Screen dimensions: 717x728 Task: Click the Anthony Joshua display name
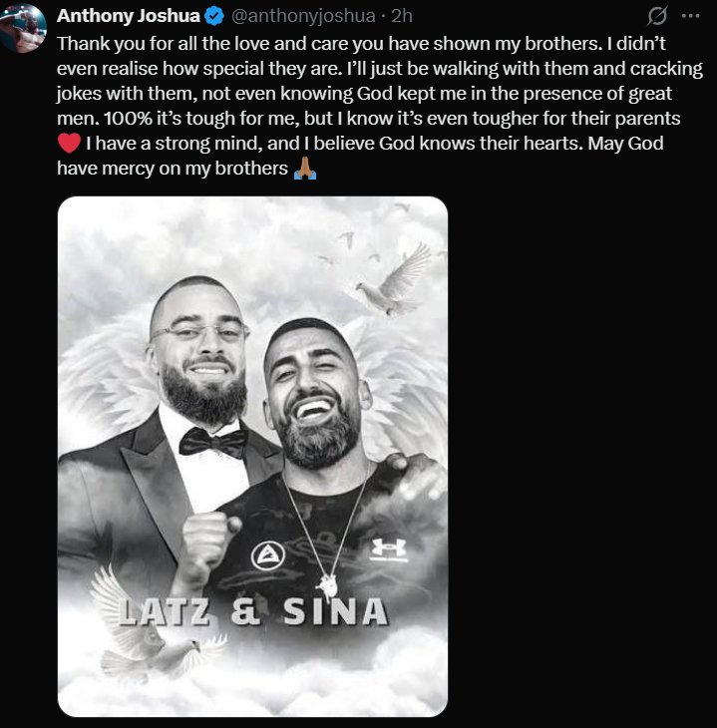point(130,16)
